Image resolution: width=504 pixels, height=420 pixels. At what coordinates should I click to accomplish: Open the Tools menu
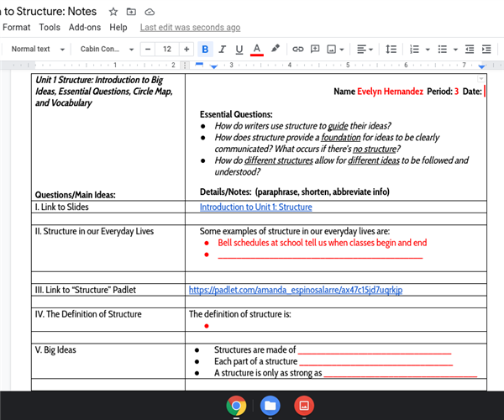pos(50,28)
